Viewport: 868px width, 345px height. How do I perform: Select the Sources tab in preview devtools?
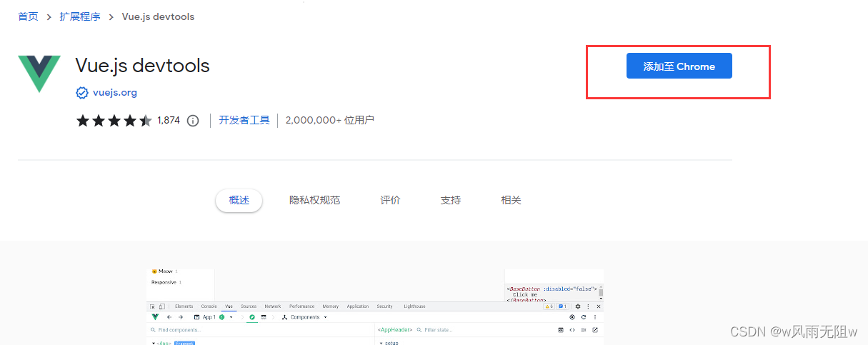tap(249, 306)
